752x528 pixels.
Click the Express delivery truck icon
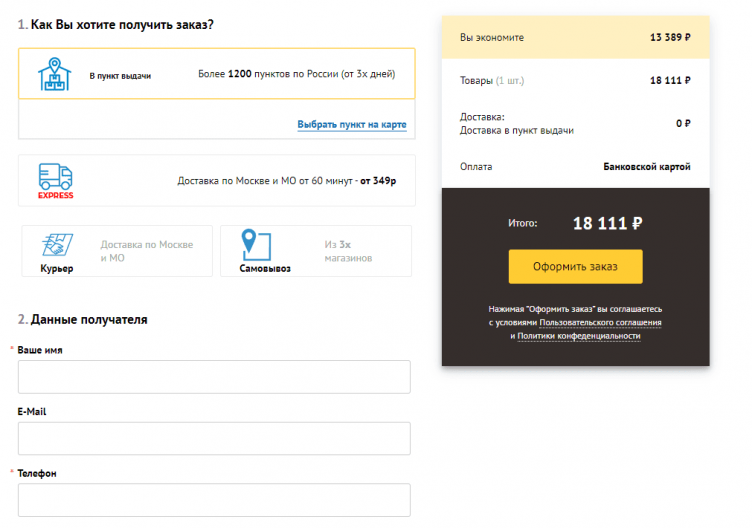coord(55,180)
